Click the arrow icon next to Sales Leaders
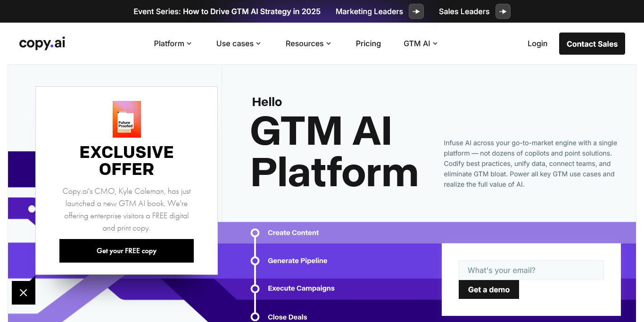Screen dimensions: 644x322 tap(503, 11)
